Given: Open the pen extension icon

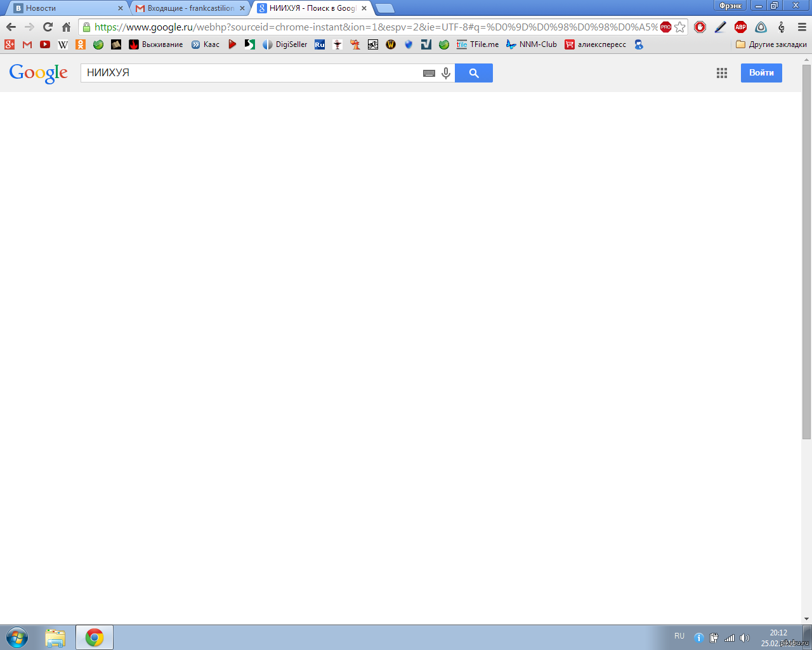Looking at the screenshot, I should click(720, 27).
